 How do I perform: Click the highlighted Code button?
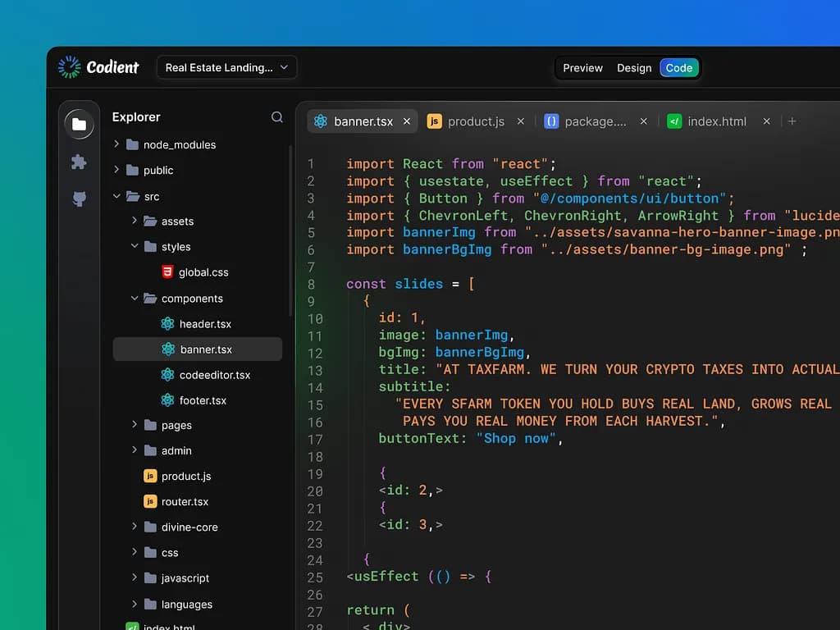click(x=678, y=68)
